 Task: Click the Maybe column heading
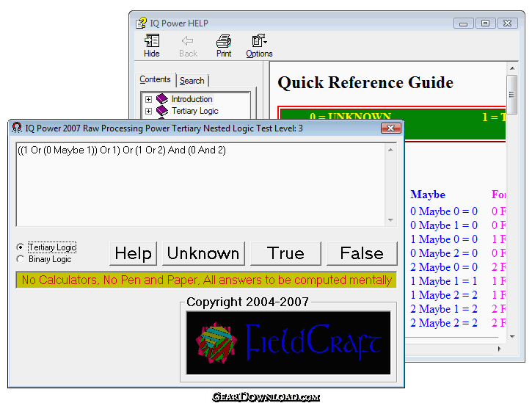point(428,195)
